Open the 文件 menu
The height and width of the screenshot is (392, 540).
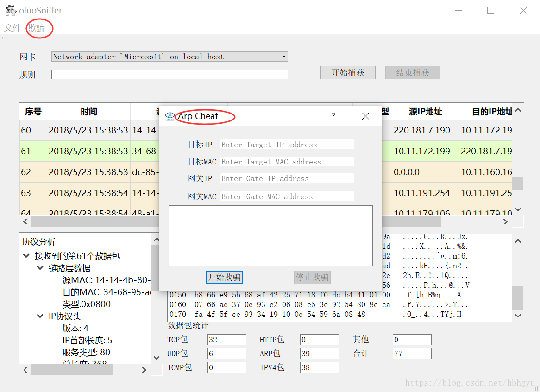pos(13,28)
